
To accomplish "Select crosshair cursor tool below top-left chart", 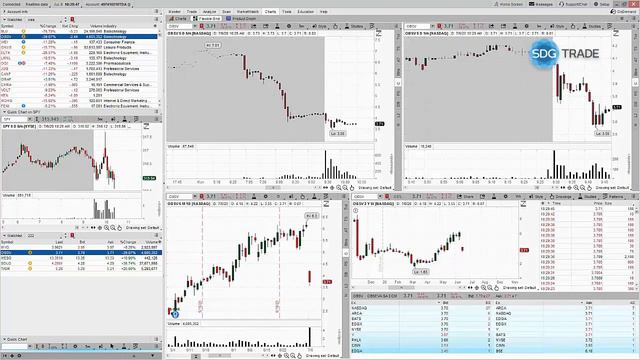I will click(x=332, y=188).
